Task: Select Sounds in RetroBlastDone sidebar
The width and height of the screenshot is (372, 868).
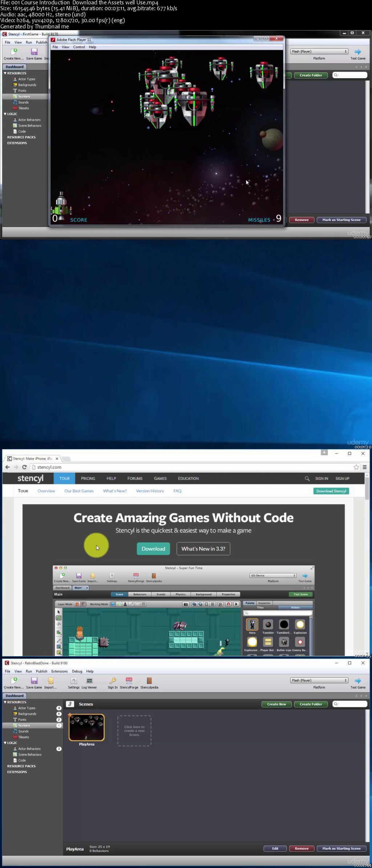Action: coord(23,731)
